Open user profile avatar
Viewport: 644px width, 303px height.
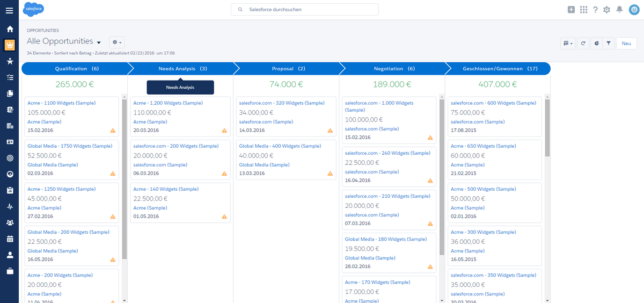633,10
